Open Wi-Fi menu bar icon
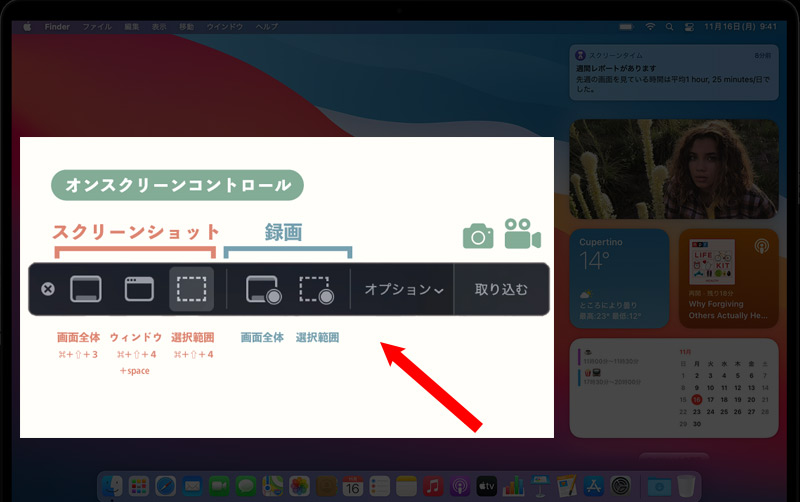 pyautogui.click(x=650, y=27)
